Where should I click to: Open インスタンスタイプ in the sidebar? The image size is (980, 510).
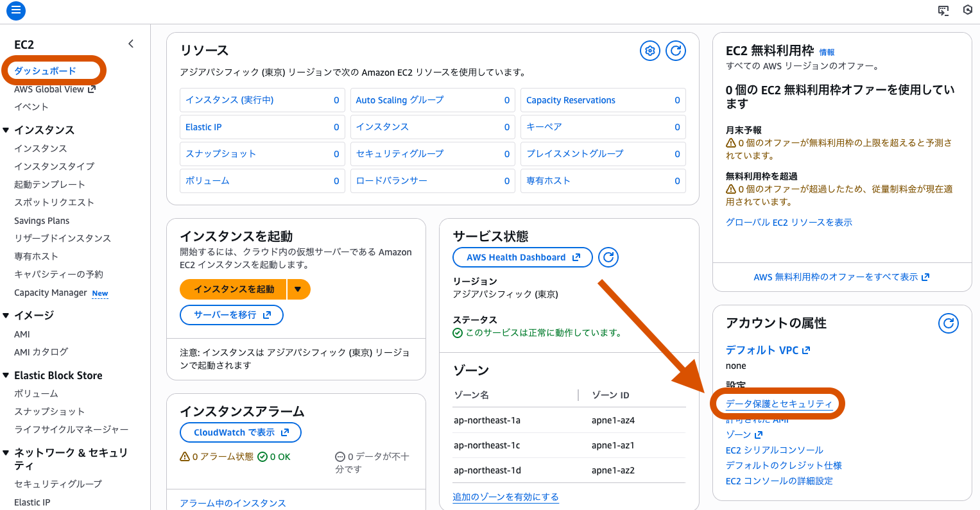tap(54, 166)
